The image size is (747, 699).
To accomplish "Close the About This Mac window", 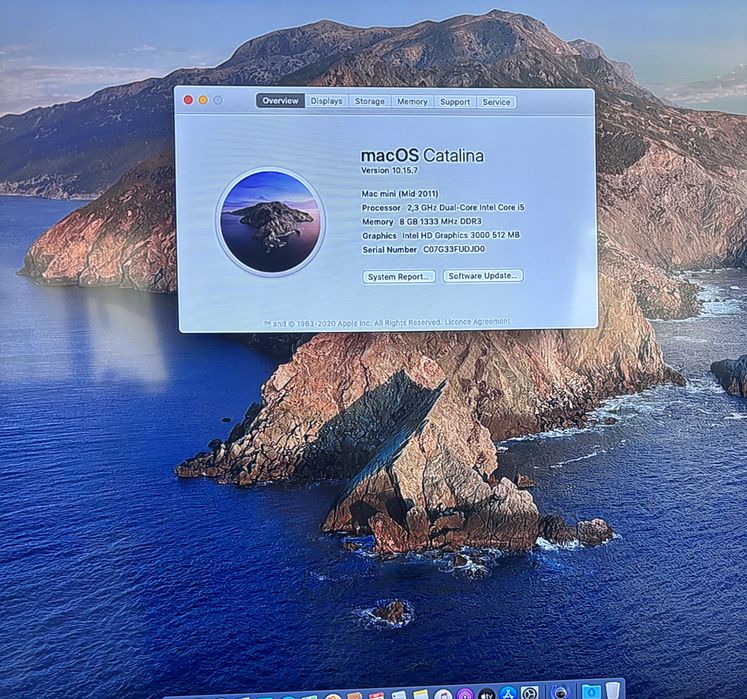I will [188, 100].
